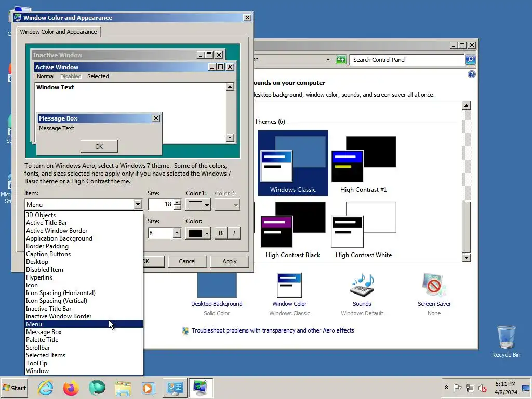Click Apply in Window Color dialog

230,262
